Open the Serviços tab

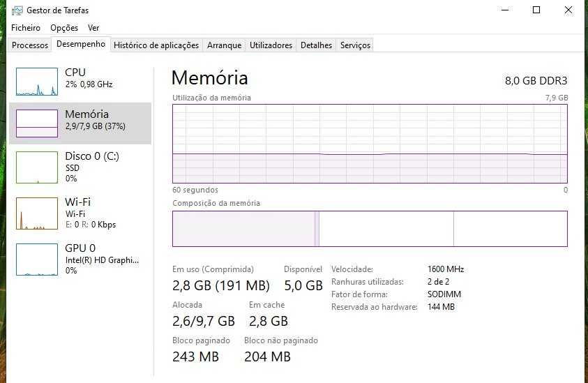point(355,45)
